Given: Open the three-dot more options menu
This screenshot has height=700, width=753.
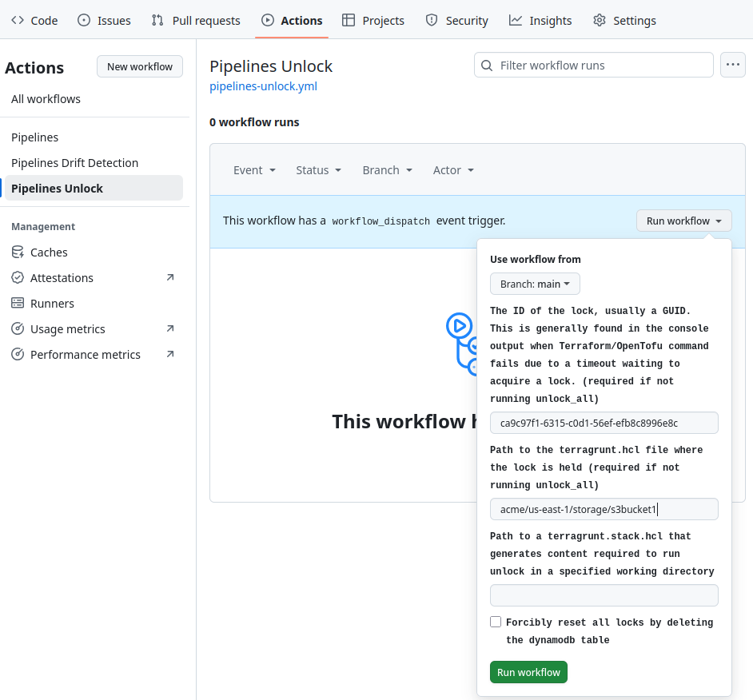Looking at the screenshot, I should click(733, 66).
